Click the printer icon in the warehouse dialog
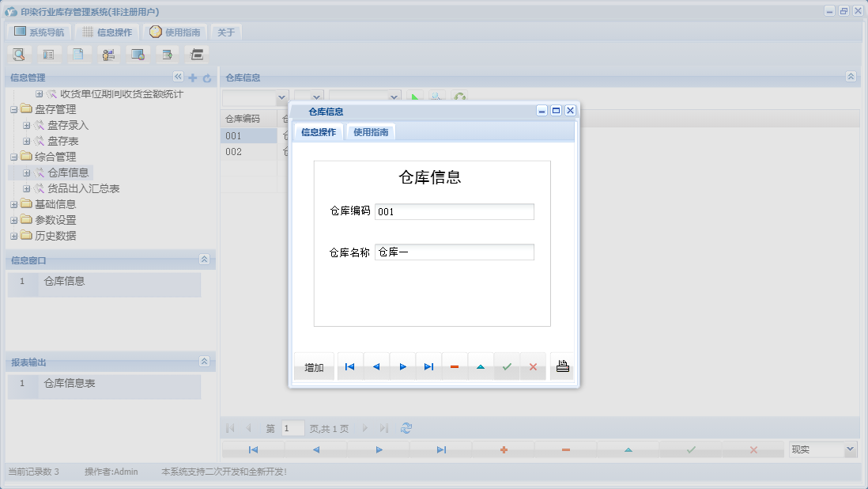The height and width of the screenshot is (489, 868). click(562, 366)
